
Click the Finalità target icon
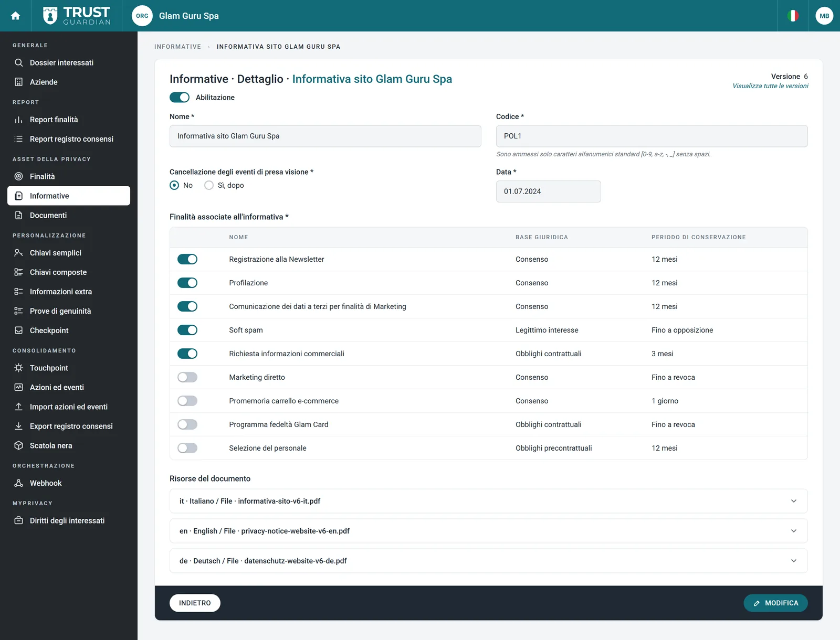19,176
